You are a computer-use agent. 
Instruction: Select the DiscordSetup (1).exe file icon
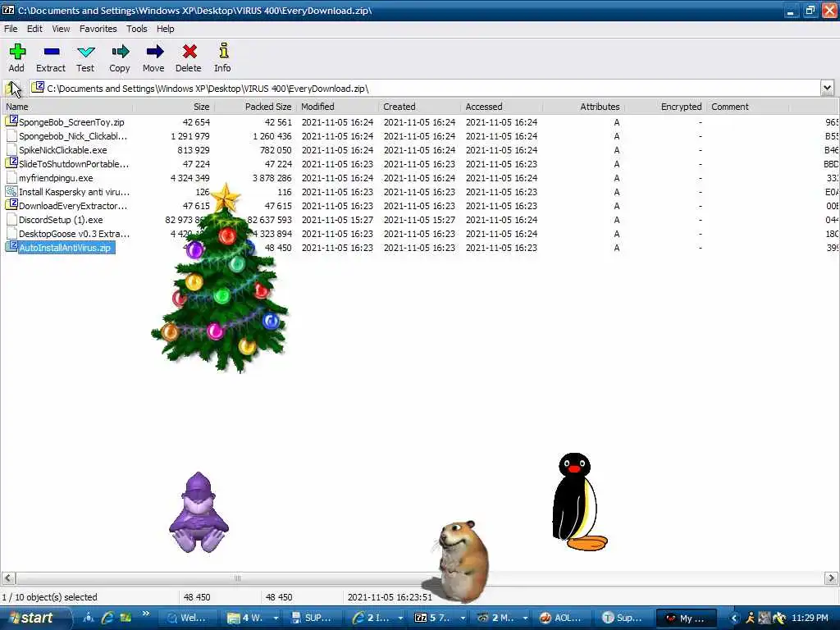pos(11,220)
